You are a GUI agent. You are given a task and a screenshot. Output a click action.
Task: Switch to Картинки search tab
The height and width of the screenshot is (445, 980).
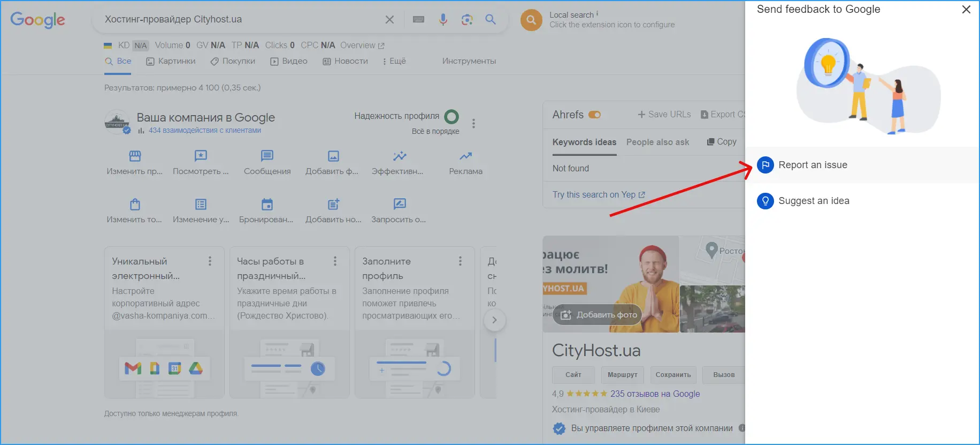click(x=171, y=61)
